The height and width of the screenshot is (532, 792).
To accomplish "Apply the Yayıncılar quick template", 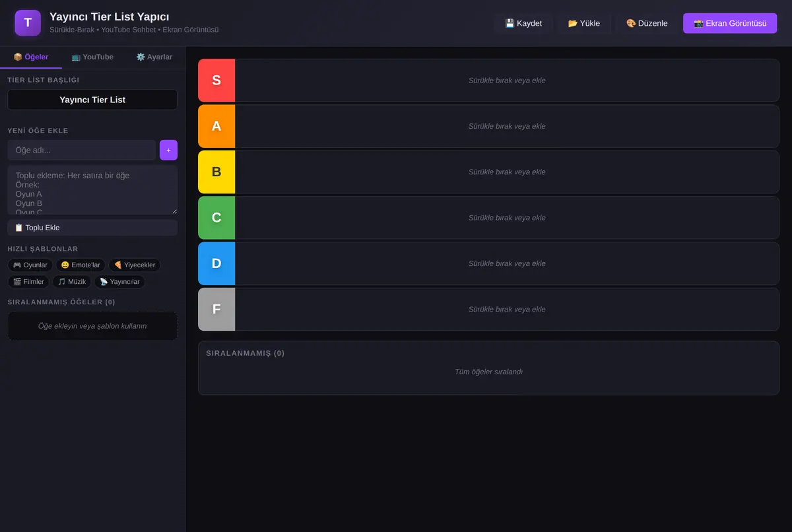I will click(x=119, y=282).
